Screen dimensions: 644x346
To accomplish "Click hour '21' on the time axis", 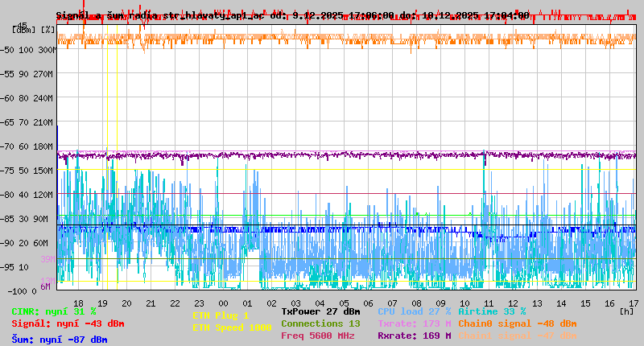I will pyautogui.click(x=151, y=303).
